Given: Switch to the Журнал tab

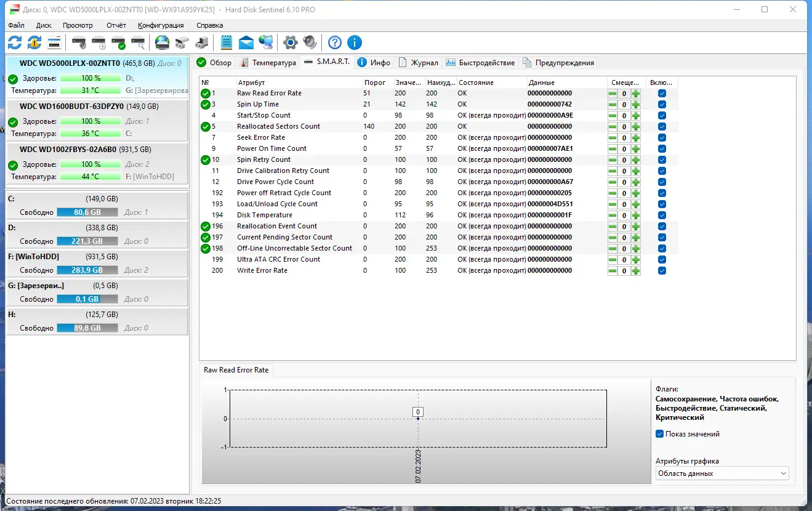Looking at the screenshot, I should (x=419, y=63).
